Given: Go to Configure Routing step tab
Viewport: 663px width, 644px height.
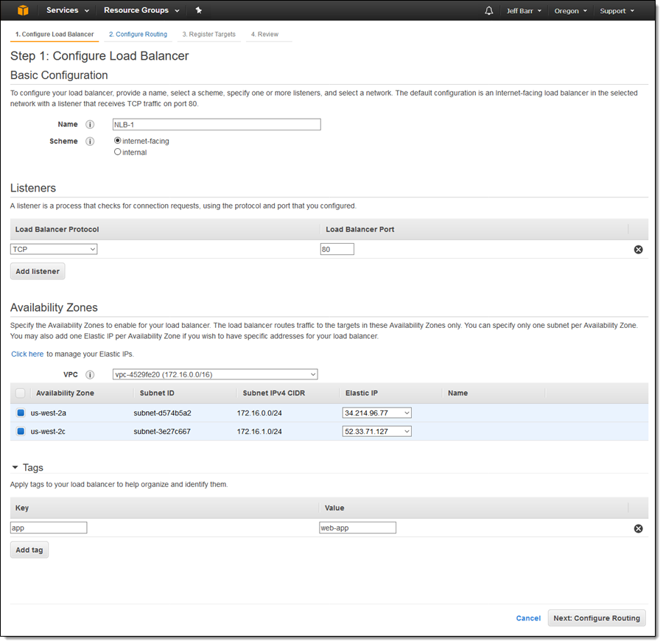Looking at the screenshot, I should pyautogui.click(x=138, y=34).
